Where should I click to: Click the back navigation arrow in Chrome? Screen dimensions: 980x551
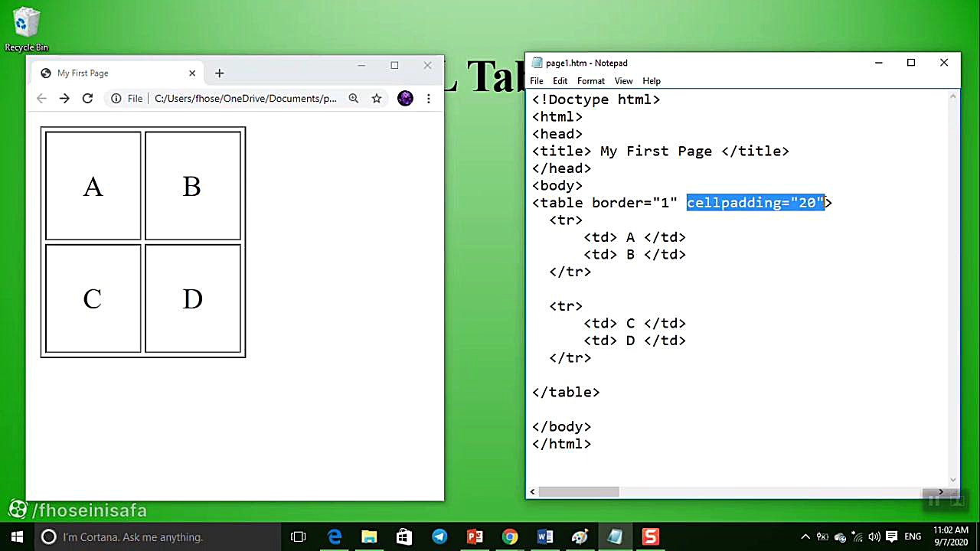click(x=41, y=98)
